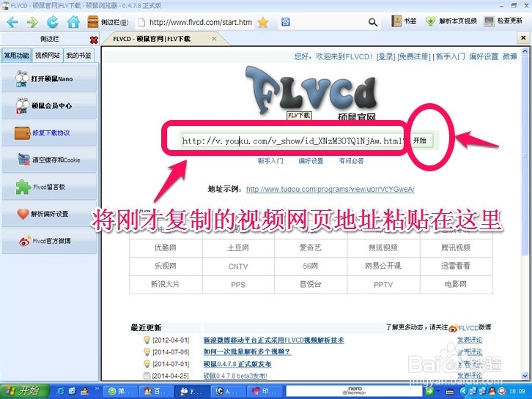Go to home page icon
532x399 pixels.
point(73,22)
